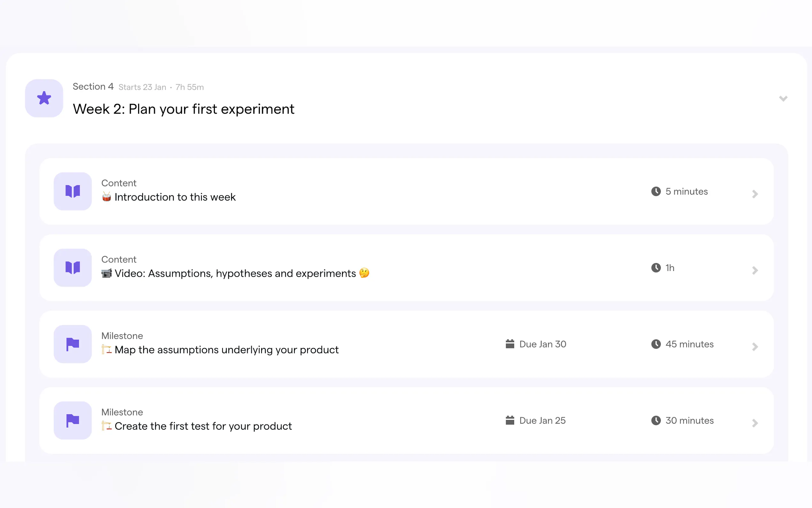
Task: Click the book icon beside Introduction to this week
Action: [x=73, y=191]
